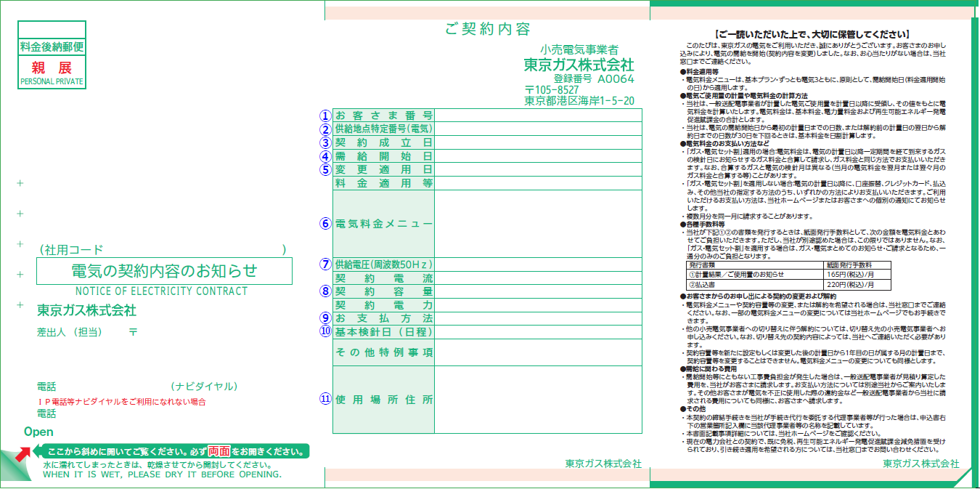Click 料金適用等 label in the contract table
Screen dimensions: 980x489
click(x=383, y=183)
